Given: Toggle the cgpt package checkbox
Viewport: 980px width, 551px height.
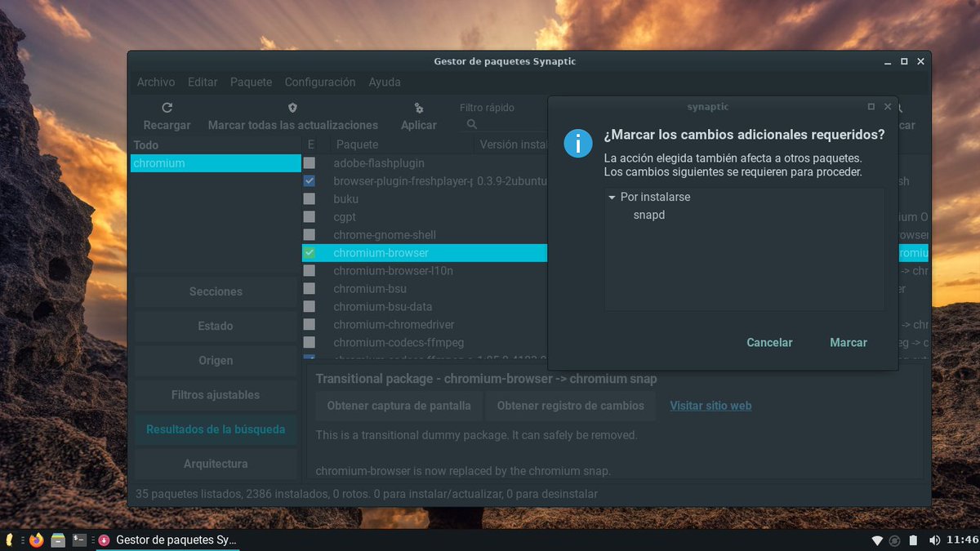Looking at the screenshot, I should [310, 217].
